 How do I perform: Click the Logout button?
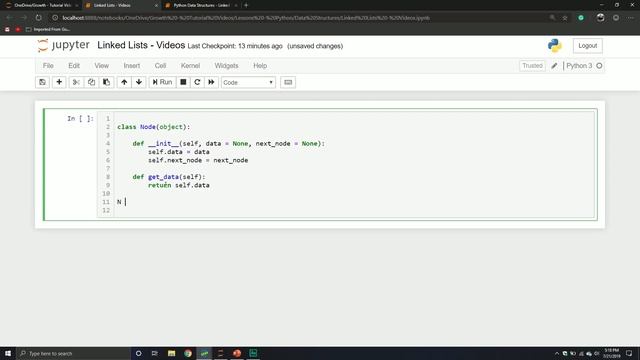pyautogui.click(x=587, y=46)
